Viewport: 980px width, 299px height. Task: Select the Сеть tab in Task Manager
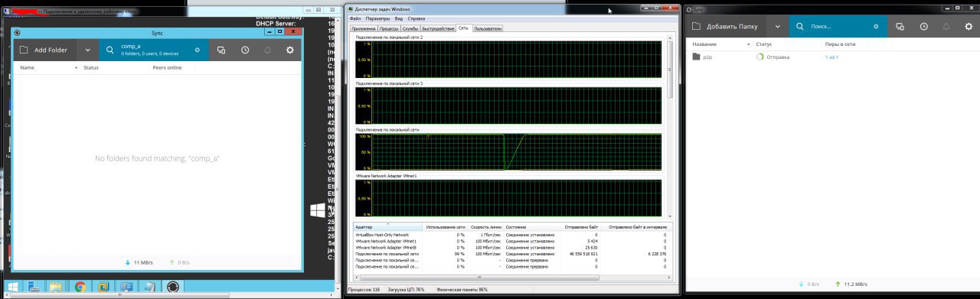pyautogui.click(x=463, y=28)
